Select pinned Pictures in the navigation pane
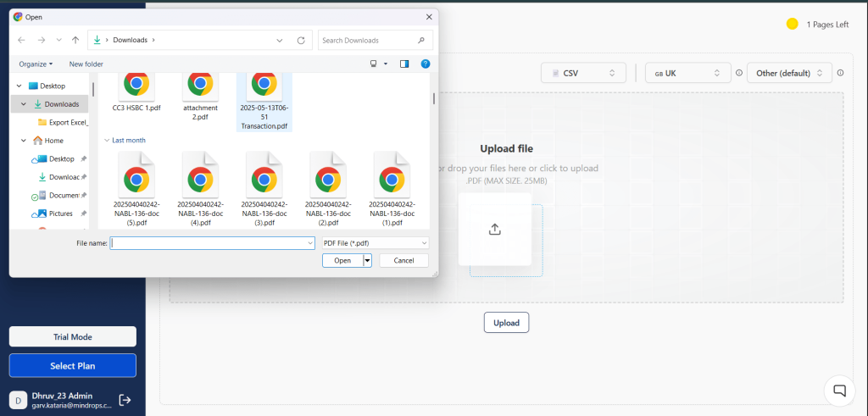 [60, 214]
